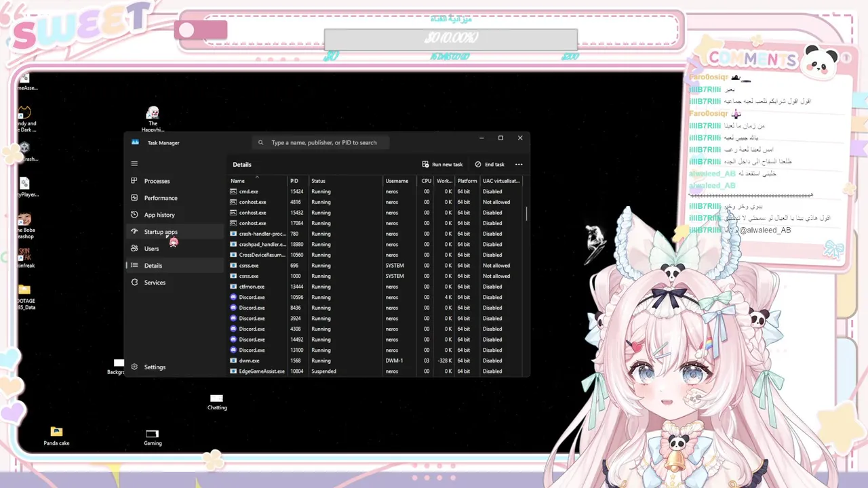Open the Startup apps page
The height and width of the screenshot is (488, 868).
click(174, 232)
